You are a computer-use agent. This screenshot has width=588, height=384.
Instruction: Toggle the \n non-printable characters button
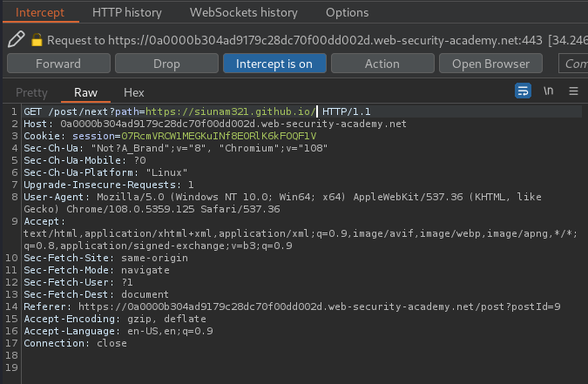[x=548, y=91]
